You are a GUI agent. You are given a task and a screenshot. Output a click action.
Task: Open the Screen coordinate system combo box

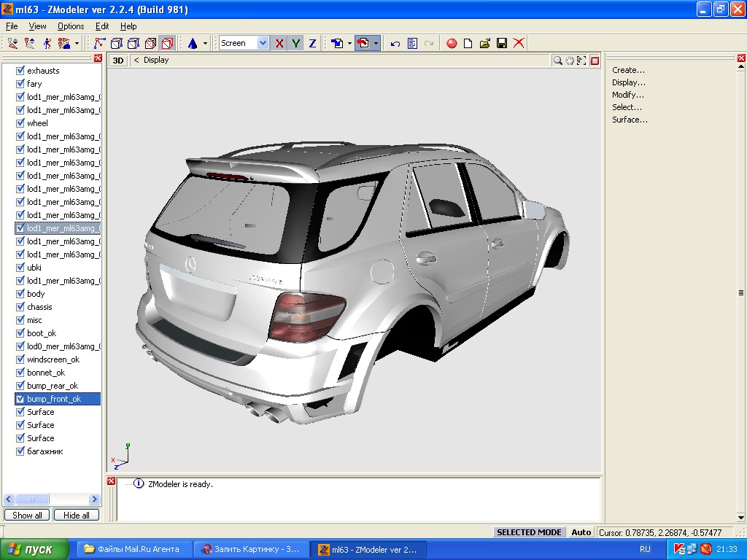(244, 43)
